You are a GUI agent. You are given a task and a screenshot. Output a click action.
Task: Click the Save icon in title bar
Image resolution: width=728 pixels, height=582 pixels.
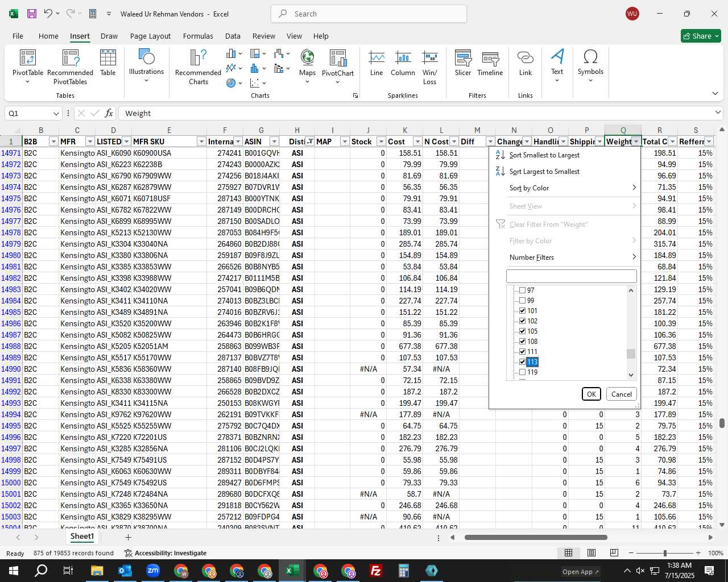point(32,14)
